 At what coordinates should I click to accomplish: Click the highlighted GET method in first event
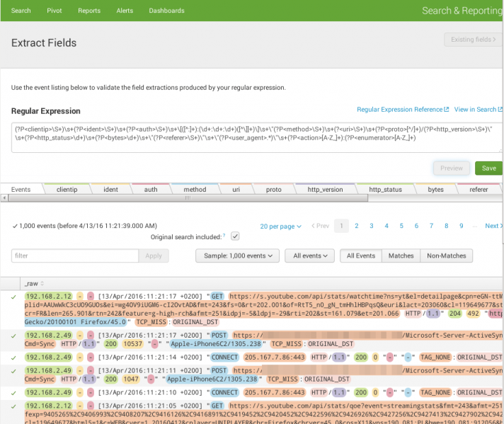[217, 296]
